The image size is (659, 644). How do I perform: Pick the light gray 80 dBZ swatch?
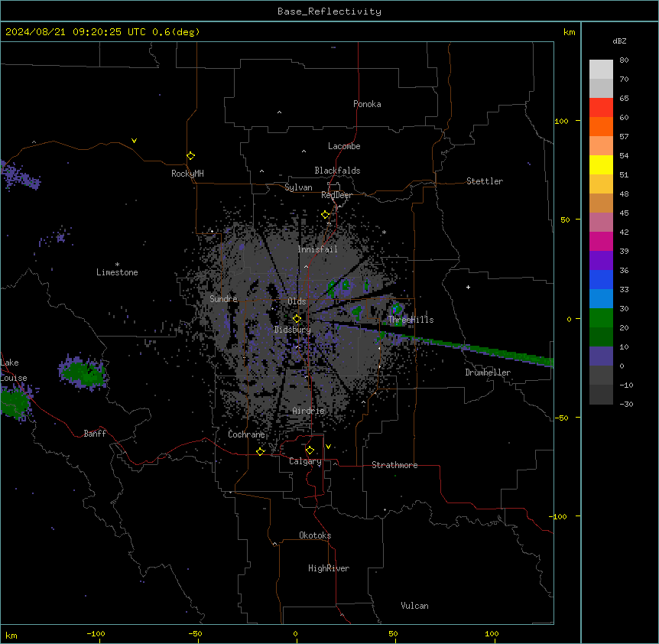tap(601, 70)
